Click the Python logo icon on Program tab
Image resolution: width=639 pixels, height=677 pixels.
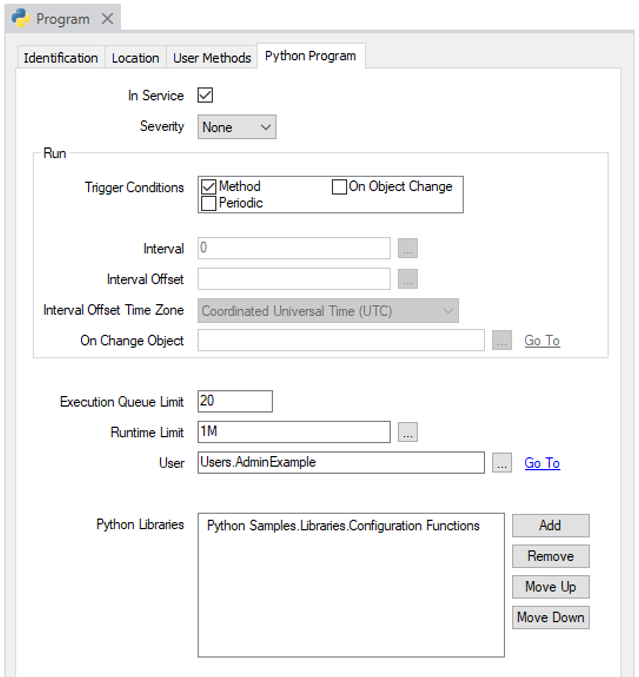20,19
